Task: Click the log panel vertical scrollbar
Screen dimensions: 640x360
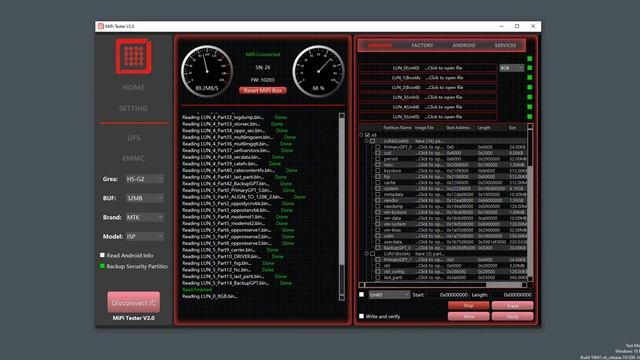Action: click(342, 207)
